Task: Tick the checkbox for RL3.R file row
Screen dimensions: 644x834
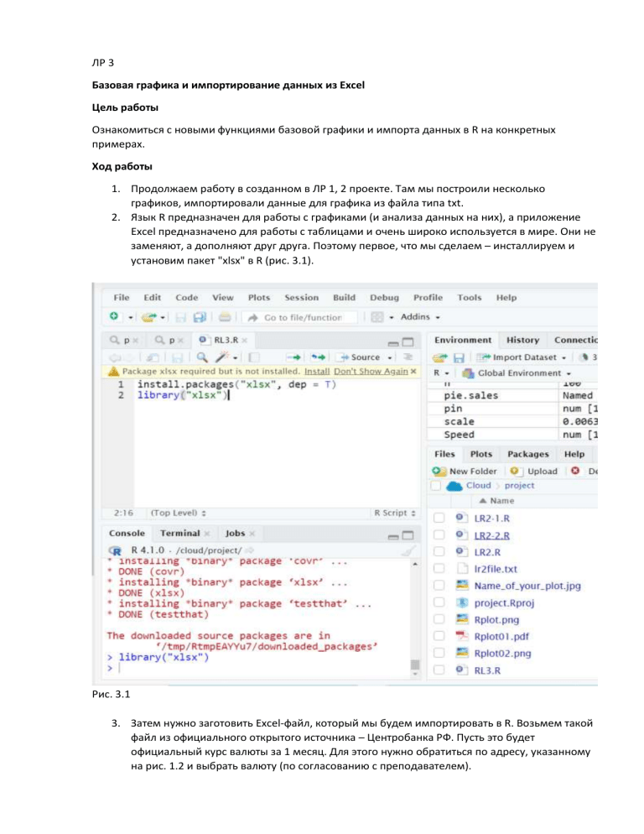Action: pyautogui.click(x=439, y=670)
